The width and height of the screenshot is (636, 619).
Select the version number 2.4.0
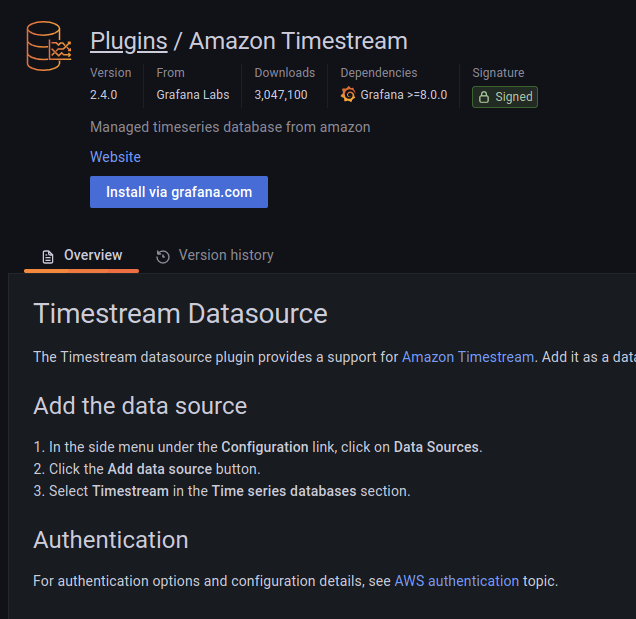pyautogui.click(x=103, y=95)
